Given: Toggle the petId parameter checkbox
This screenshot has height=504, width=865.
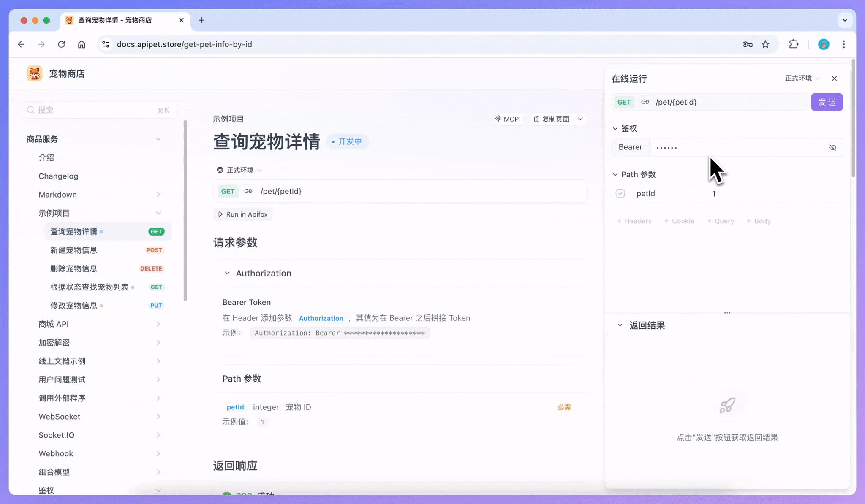Looking at the screenshot, I should [x=620, y=193].
